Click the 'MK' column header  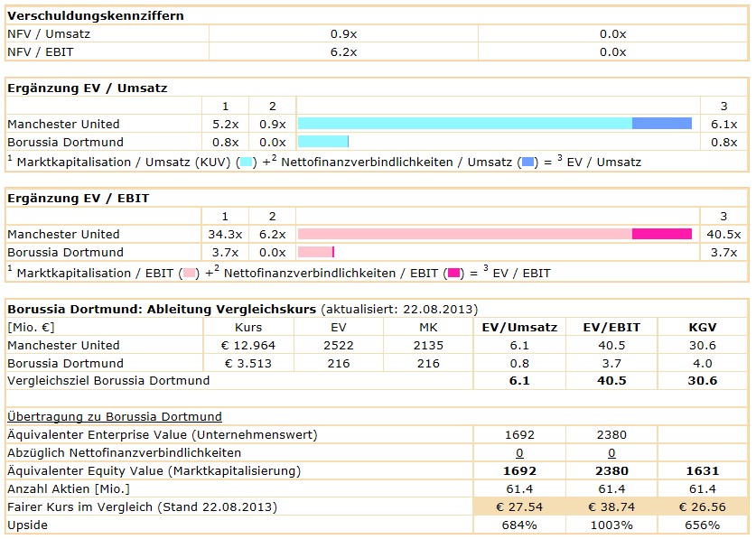pyautogui.click(x=428, y=328)
